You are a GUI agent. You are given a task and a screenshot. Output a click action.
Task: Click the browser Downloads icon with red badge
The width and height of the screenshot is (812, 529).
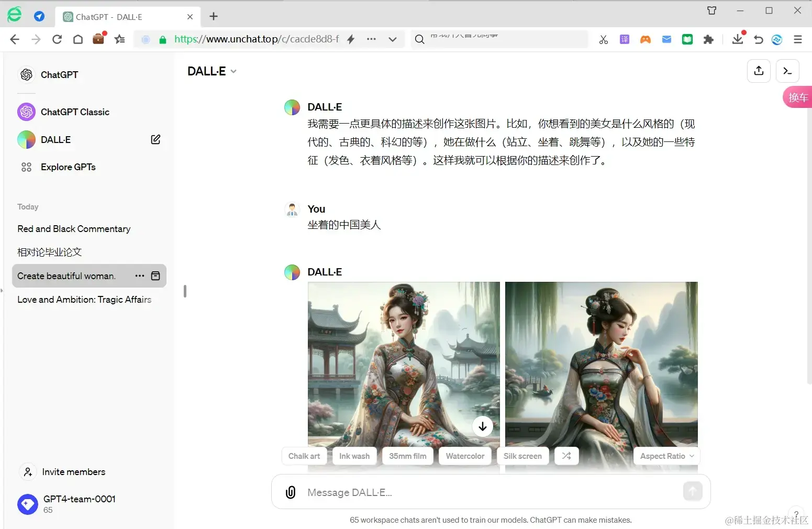coord(738,39)
